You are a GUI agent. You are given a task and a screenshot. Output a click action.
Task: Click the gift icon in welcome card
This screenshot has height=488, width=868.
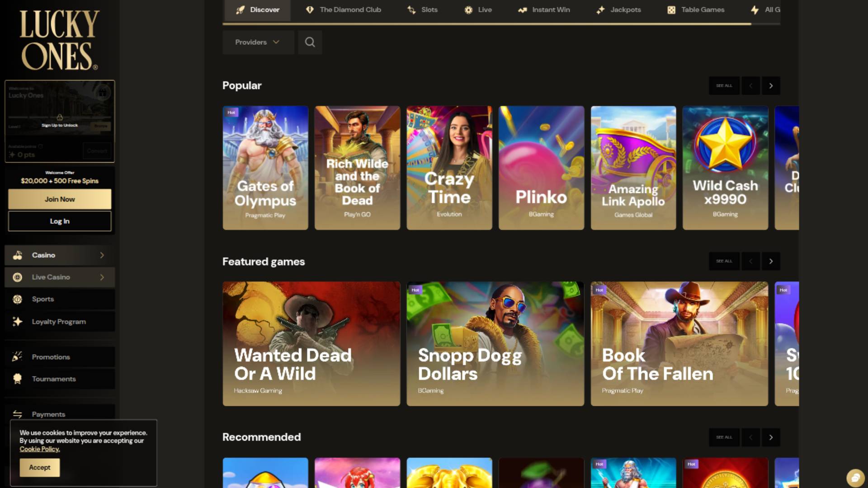pyautogui.click(x=103, y=93)
